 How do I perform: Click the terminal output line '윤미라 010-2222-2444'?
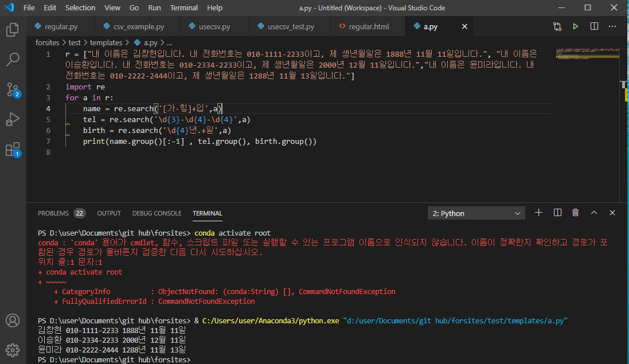pos(111,350)
